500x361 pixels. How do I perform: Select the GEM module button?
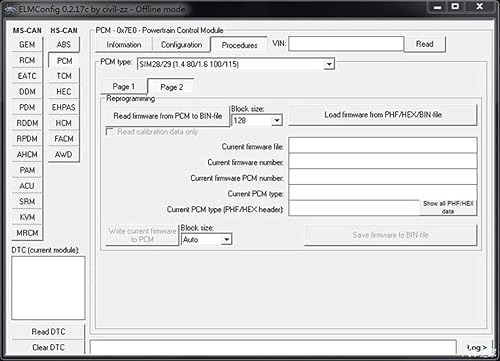[27, 45]
